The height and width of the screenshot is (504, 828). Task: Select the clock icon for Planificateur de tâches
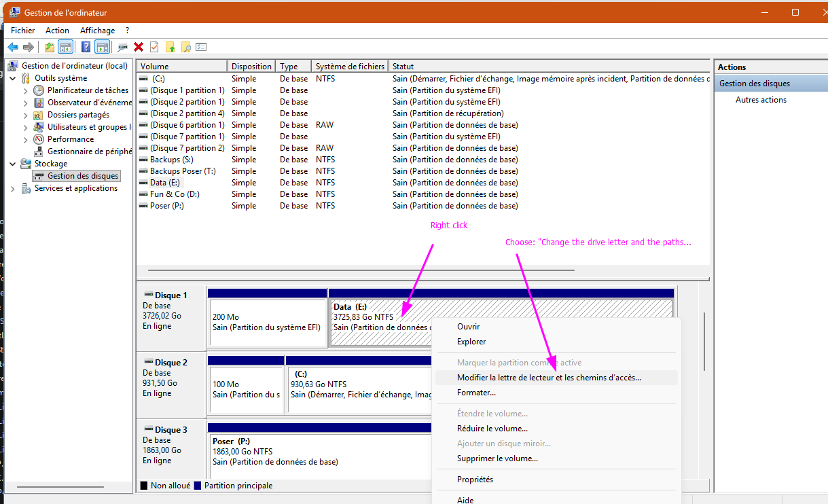click(39, 90)
